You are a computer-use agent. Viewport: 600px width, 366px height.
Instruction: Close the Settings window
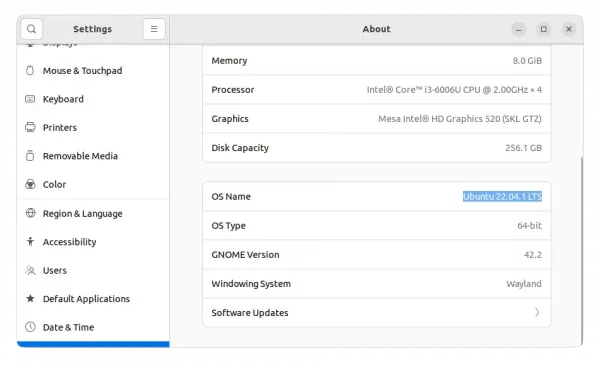click(569, 29)
